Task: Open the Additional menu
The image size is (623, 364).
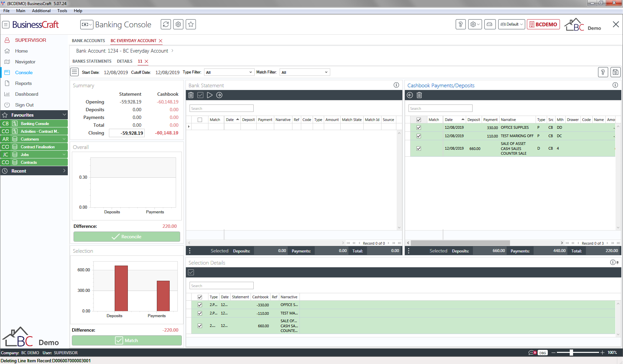Action: coord(41,11)
